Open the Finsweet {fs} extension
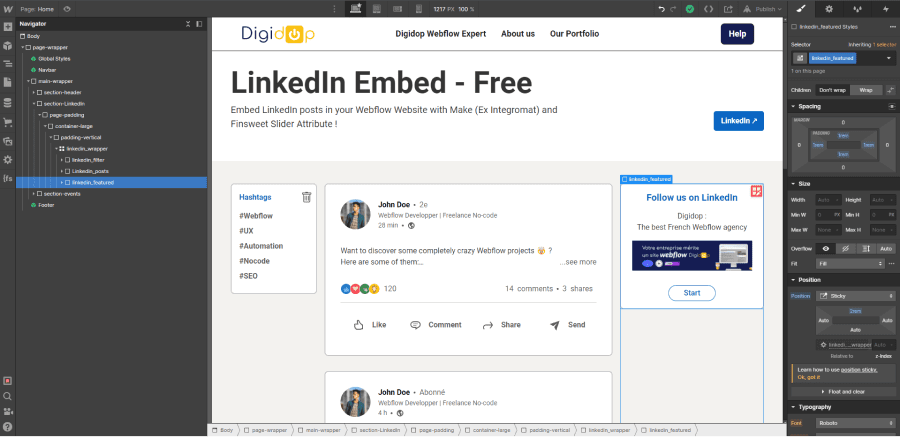The width and height of the screenshot is (900, 437). click(x=7, y=178)
